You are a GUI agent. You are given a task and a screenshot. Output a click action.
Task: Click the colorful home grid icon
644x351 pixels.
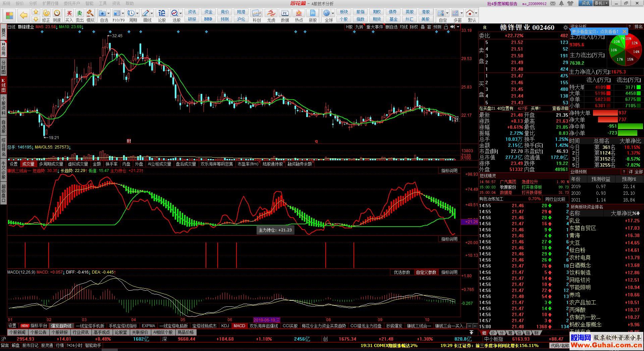coord(9,15)
